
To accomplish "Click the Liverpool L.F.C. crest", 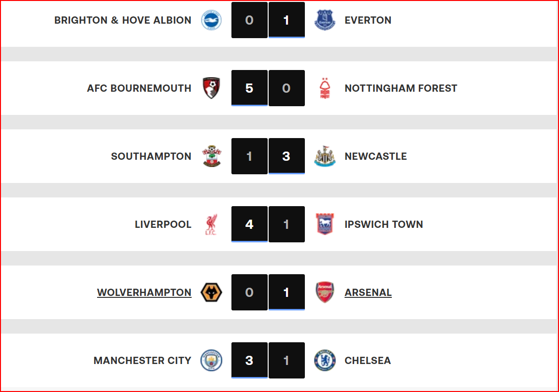I will coord(211,224).
